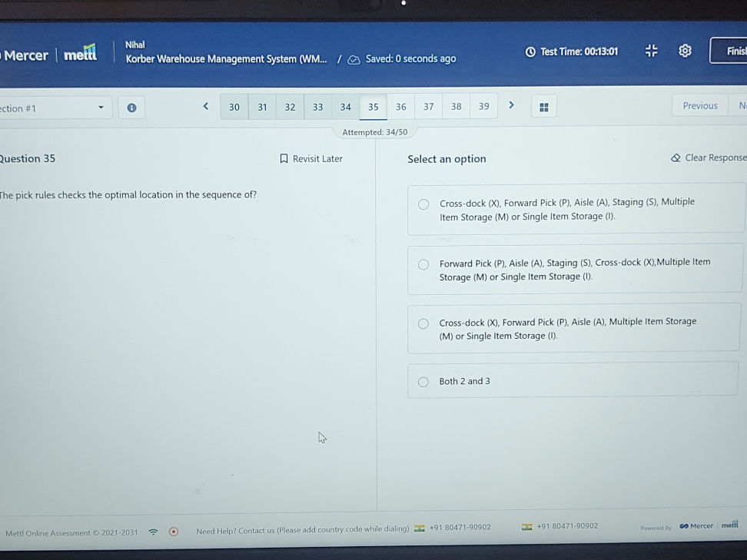The height and width of the screenshot is (560, 747).
Task: Click the cloud saved status icon
Action: point(354,59)
